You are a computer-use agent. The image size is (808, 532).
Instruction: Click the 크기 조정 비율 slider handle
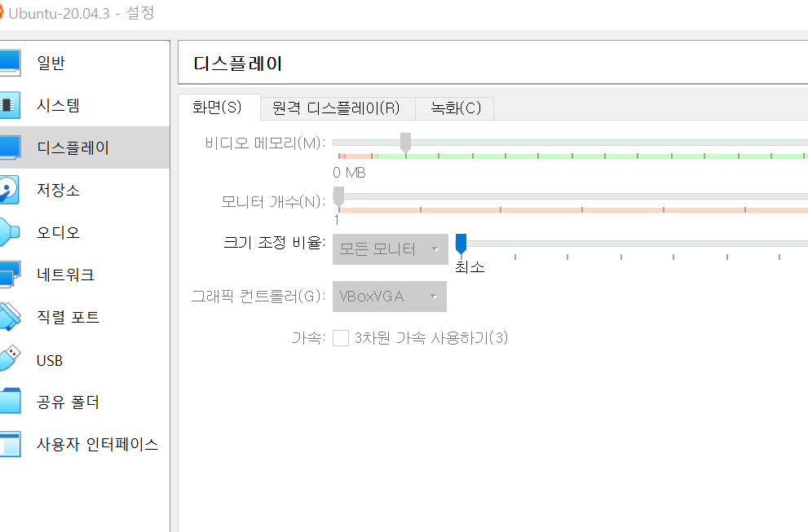point(461,244)
